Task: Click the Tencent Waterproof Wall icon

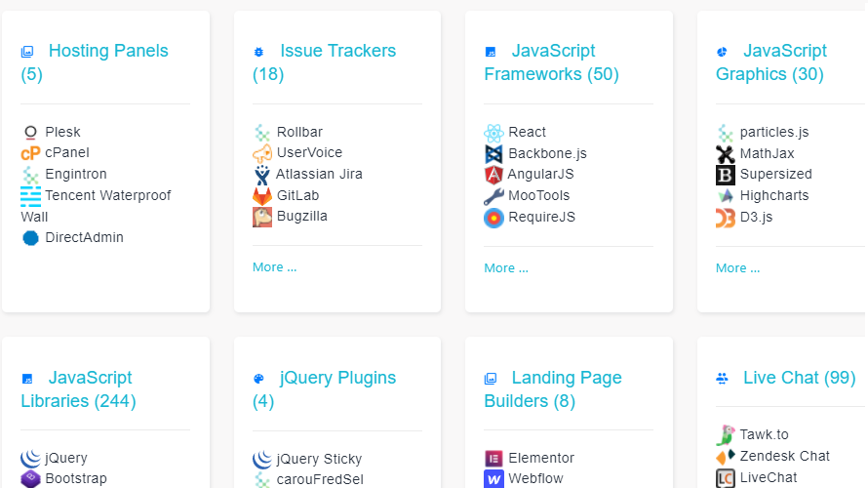Action: (x=30, y=196)
